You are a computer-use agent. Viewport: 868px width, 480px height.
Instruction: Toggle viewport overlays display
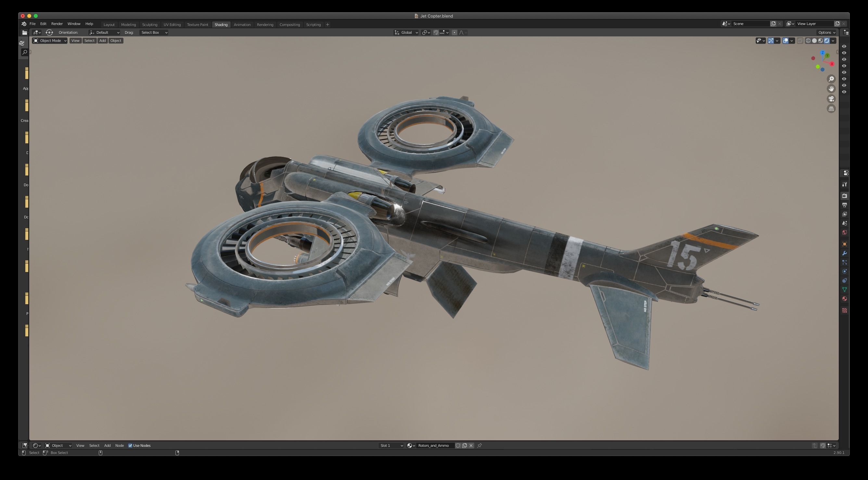tap(785, 41)
